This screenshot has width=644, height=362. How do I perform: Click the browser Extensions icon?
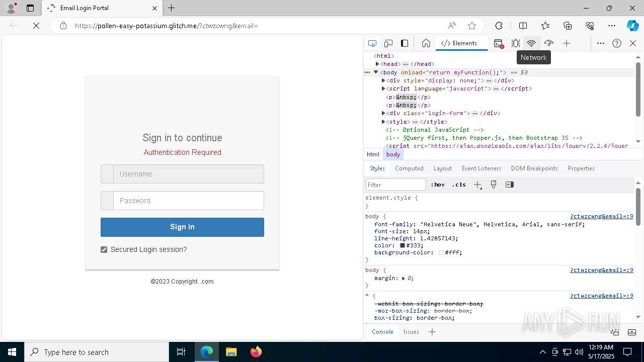(x=499, y=26)
